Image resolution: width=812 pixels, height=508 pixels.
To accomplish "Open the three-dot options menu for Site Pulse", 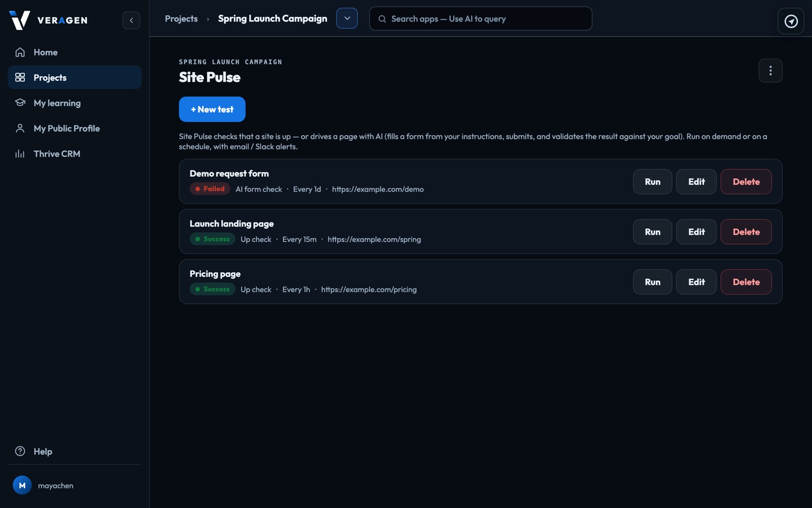I will pyautogui.click(x=770, y=71).
